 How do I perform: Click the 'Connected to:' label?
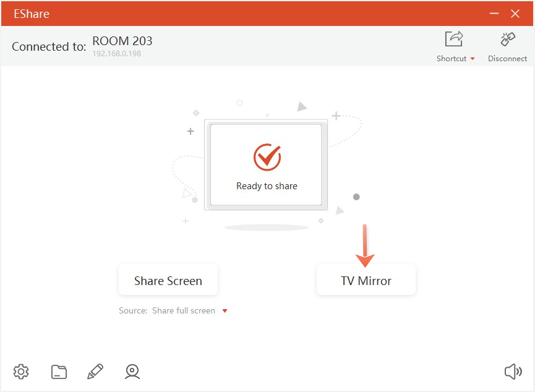pos(49,47)
